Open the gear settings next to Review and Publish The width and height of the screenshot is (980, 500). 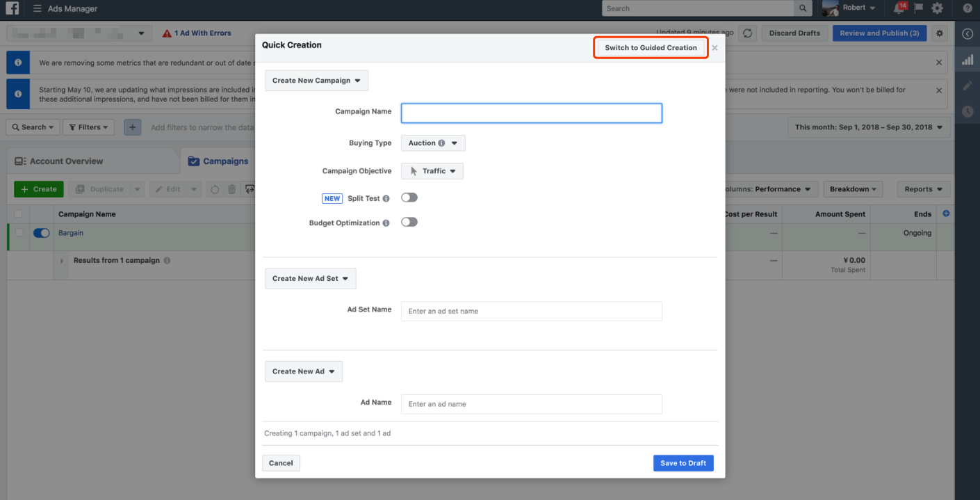(940, 33)
